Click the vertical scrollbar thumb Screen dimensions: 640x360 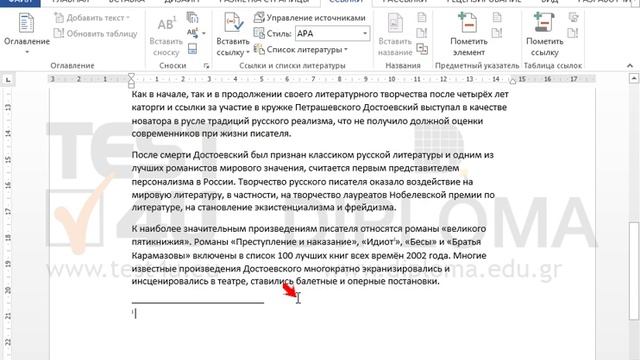point(633,271)
